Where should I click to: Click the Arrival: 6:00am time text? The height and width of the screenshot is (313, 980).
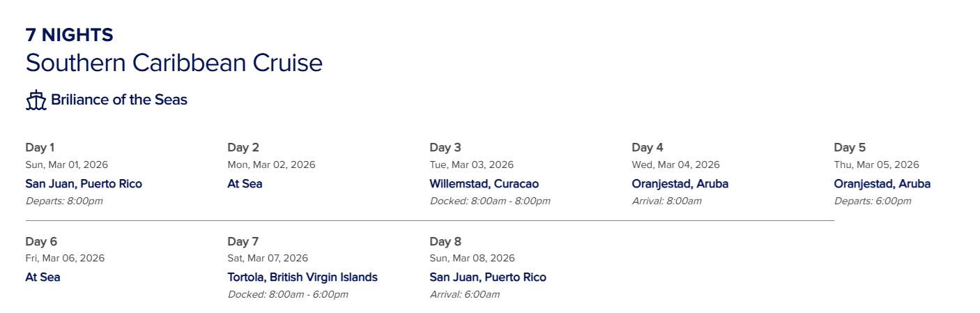pyautogui.click(x=465, y=294)
